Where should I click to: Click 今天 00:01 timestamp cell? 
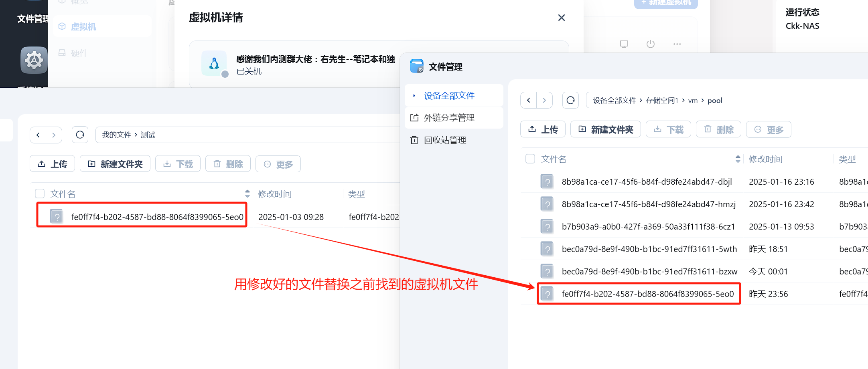768,272
